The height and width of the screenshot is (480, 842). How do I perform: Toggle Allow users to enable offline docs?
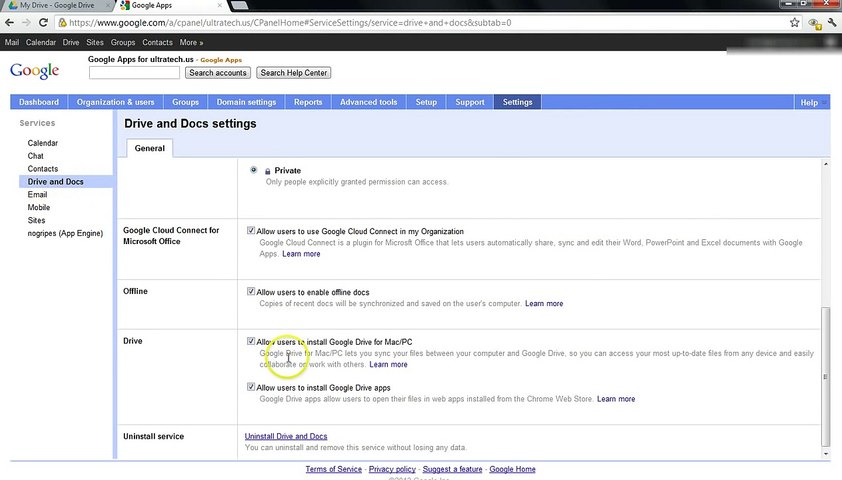click(x=251, y=291)
